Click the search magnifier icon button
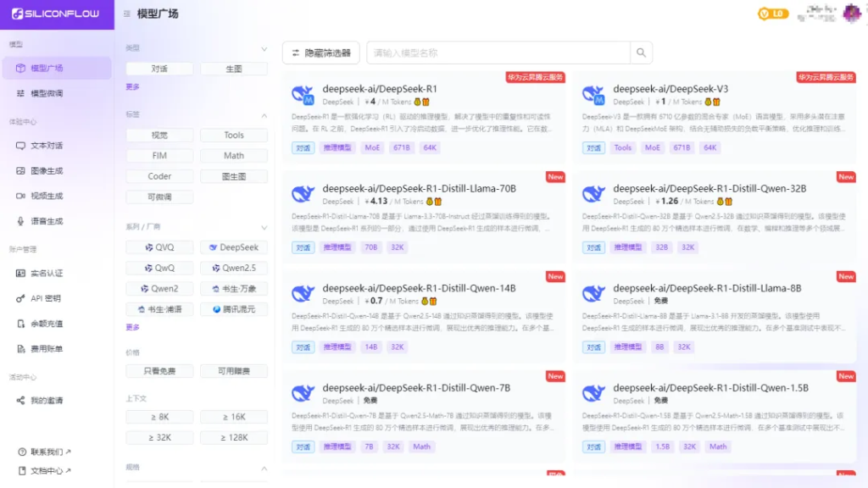The image size is (868, 488). point(642,53)
